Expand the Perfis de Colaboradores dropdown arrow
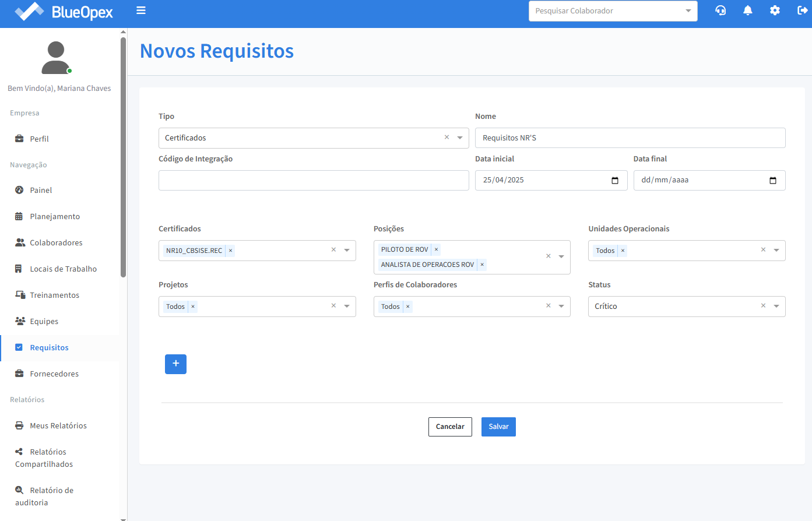The image size is (812, 521). tap(561, 307)
